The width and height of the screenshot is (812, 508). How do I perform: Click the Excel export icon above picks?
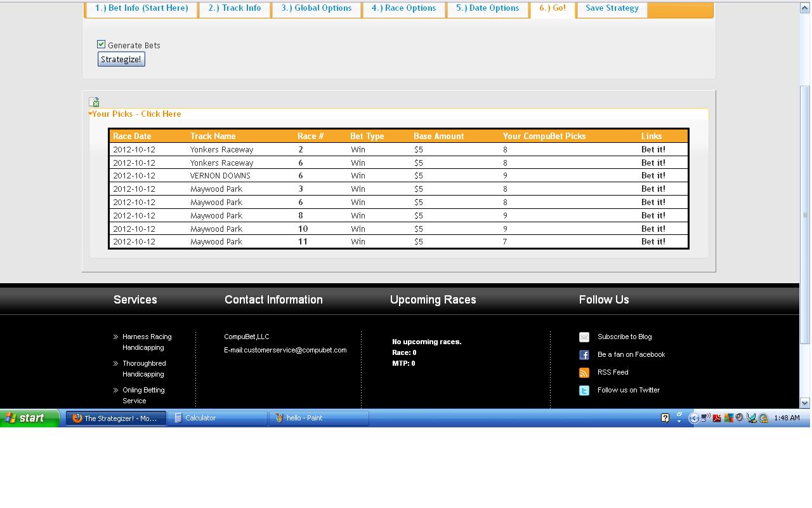coord(94,102)
